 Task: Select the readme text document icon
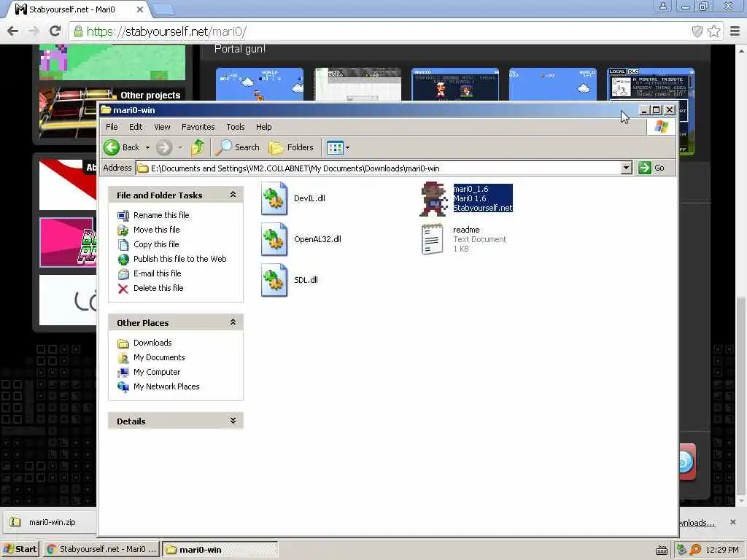[432, 239]
